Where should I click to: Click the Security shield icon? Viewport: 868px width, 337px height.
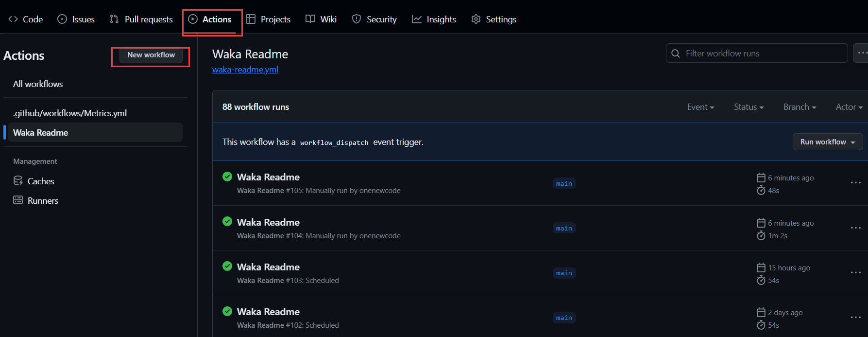pos(357,19)
